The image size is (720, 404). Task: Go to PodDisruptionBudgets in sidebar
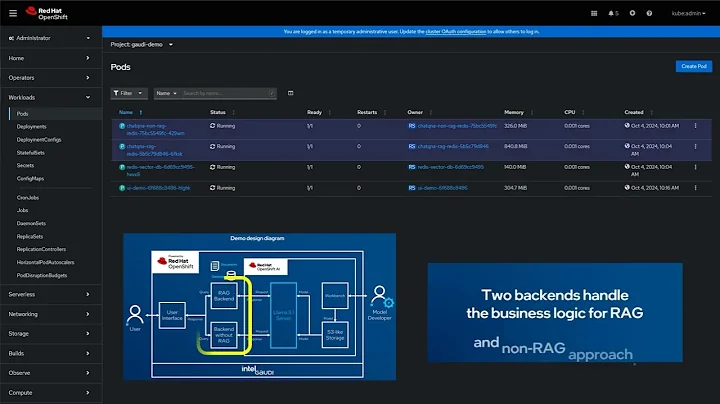[42, 275]
